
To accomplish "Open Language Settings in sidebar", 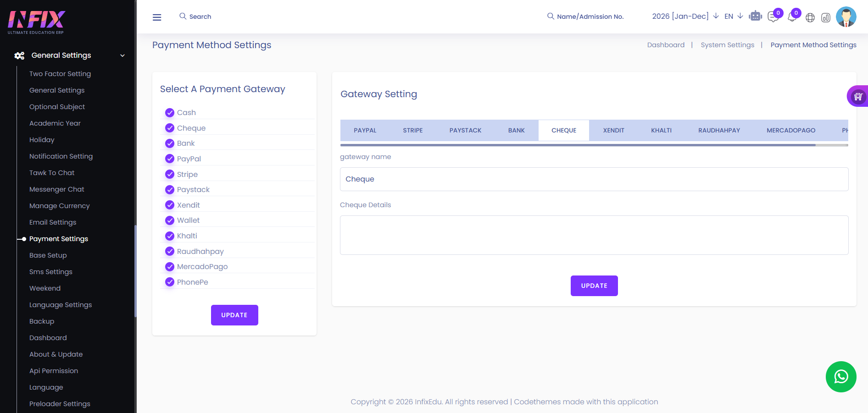I will click(x=61, y=305).
